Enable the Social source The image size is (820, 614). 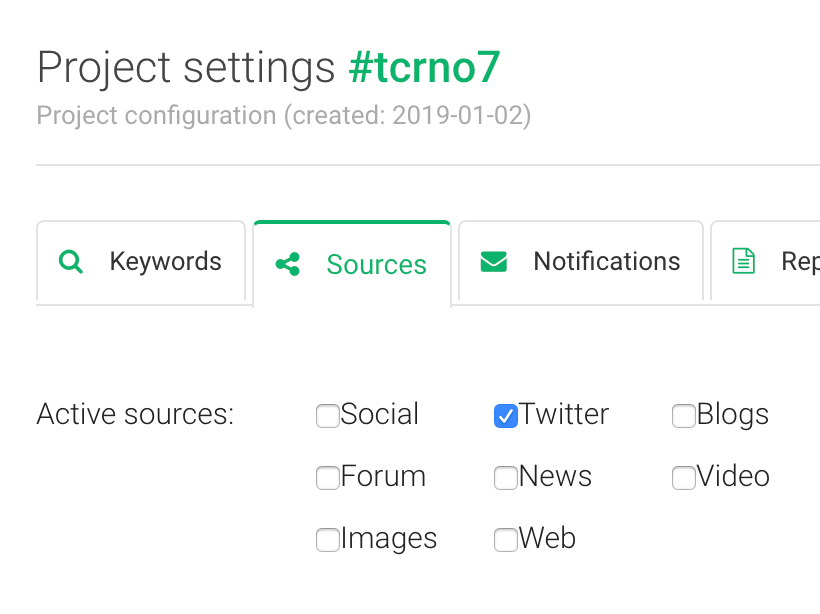coord(327,415)
